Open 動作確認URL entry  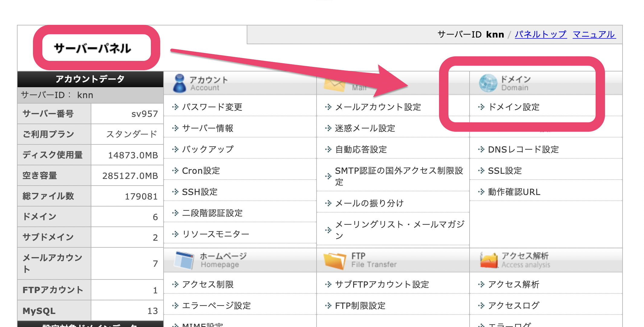coord(514,192)
